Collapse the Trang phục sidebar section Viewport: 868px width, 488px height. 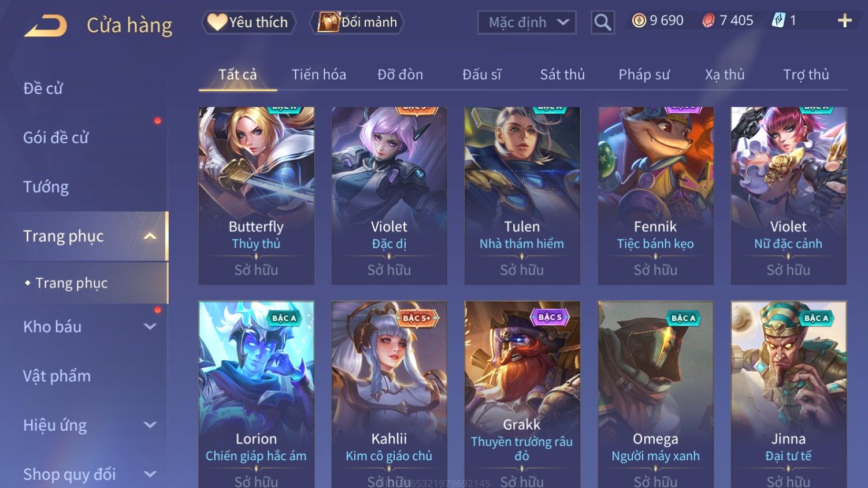coord(150,236)
